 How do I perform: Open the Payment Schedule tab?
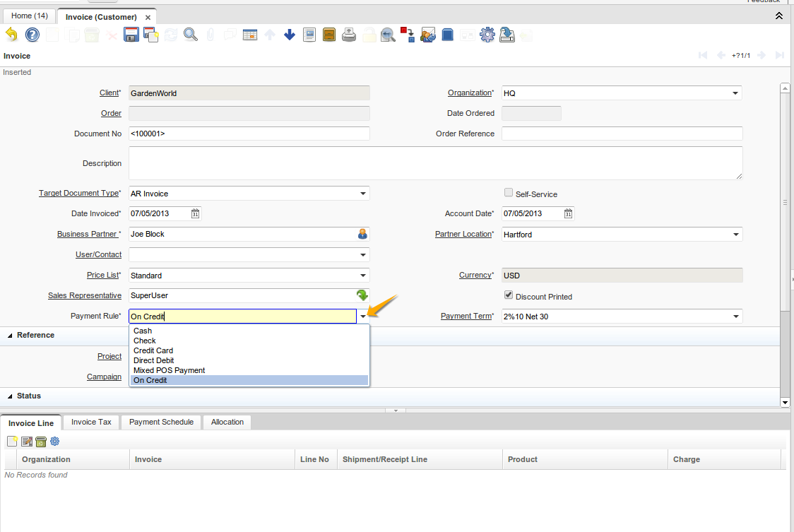coord(161,422)
